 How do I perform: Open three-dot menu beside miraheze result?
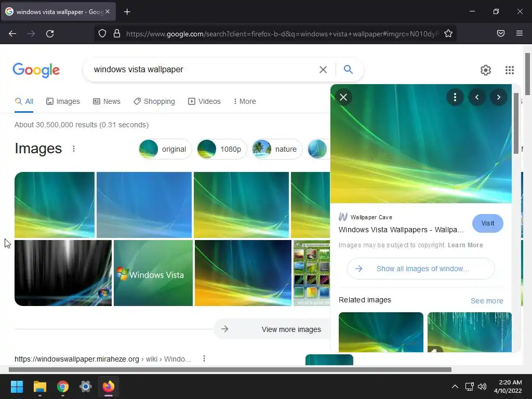204,358
